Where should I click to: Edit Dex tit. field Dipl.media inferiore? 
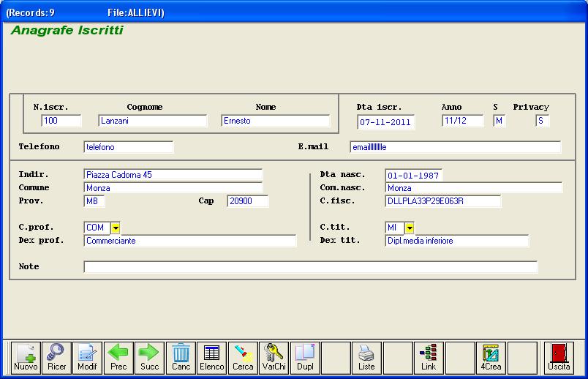[x=457, y=241]
